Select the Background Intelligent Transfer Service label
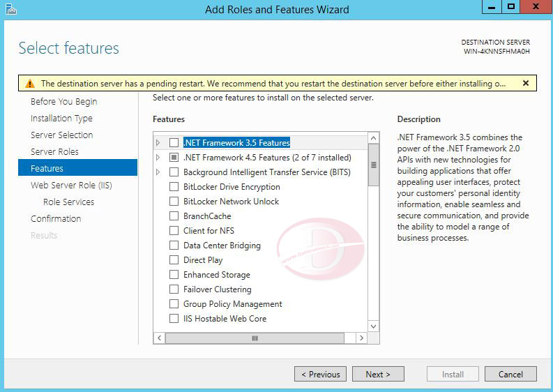 (x=267, y=172)
